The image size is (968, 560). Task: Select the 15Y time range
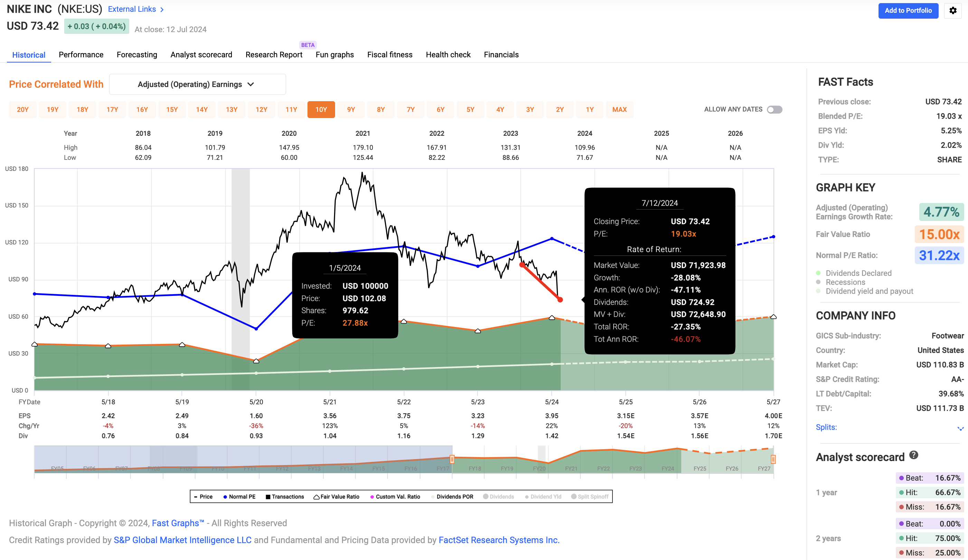172,110
